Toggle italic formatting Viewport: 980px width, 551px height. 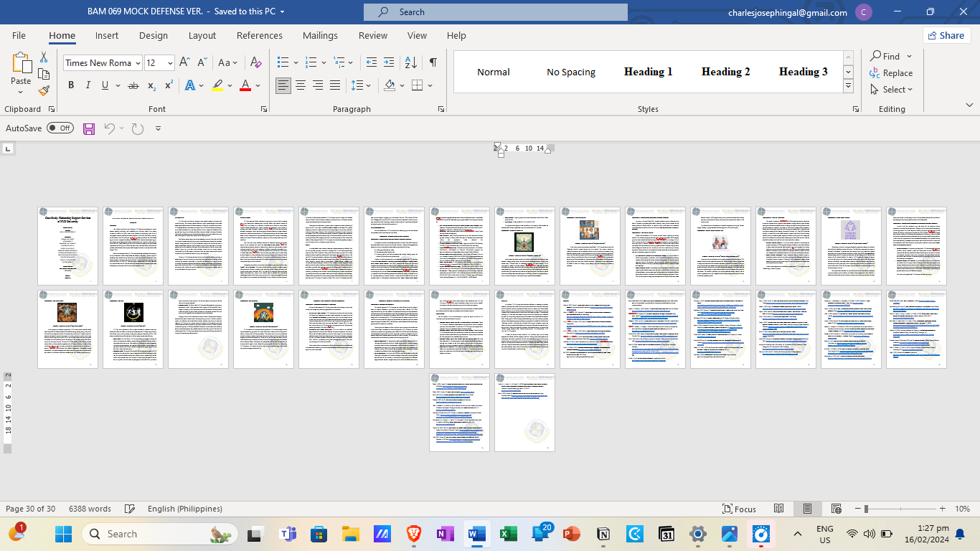(x=88, y=85)
